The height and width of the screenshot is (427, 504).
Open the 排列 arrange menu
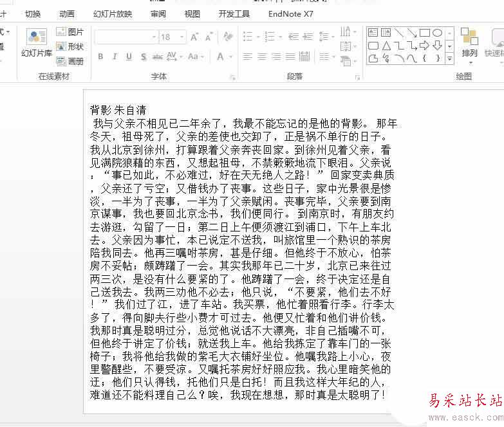pos(470,46)
